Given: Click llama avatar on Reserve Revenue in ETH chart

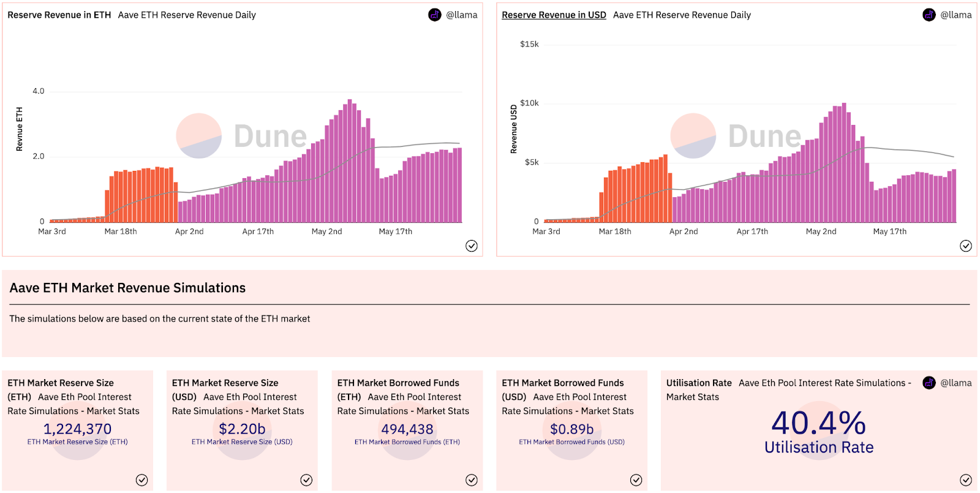Looking at the screenshot, I should pyautogui.click(x=435, y=15).
